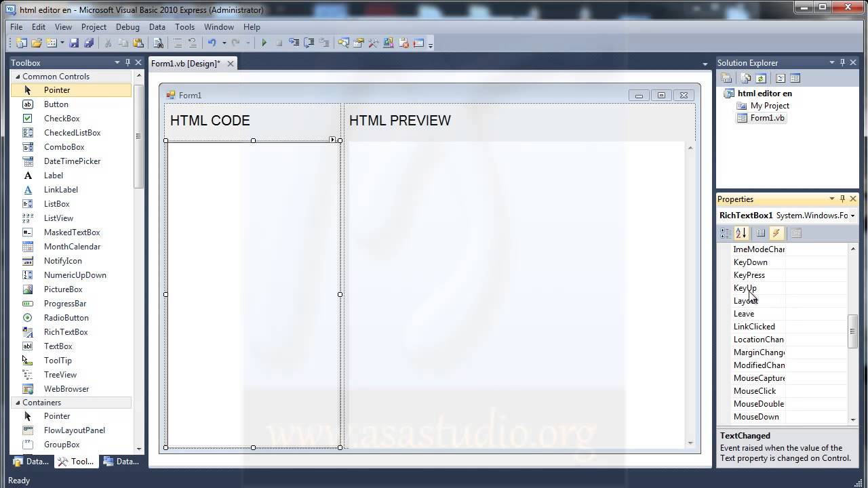Viewport: 868px width, 488px height.
Task: Click the Step Over debug icon
Action: click(x=309, y=43)
